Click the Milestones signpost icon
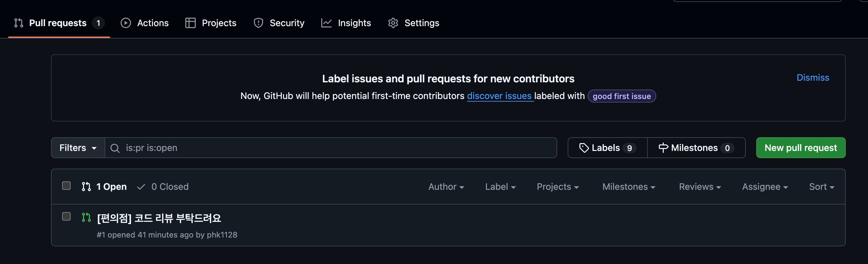This screenshot has width=868, height=264. [x=663, y=148]
